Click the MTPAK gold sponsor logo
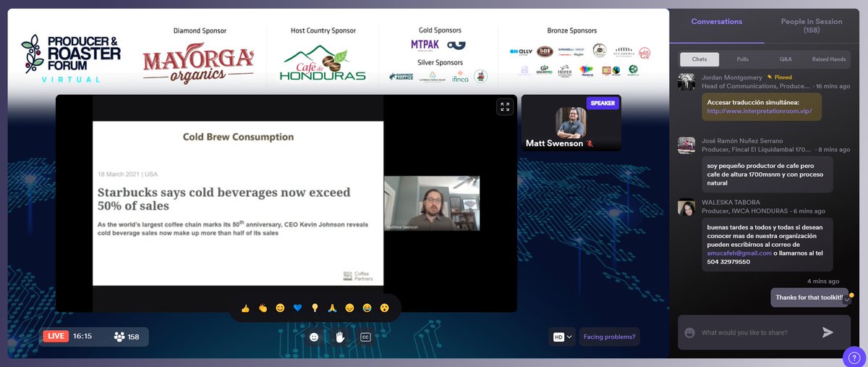 (425, 45)
